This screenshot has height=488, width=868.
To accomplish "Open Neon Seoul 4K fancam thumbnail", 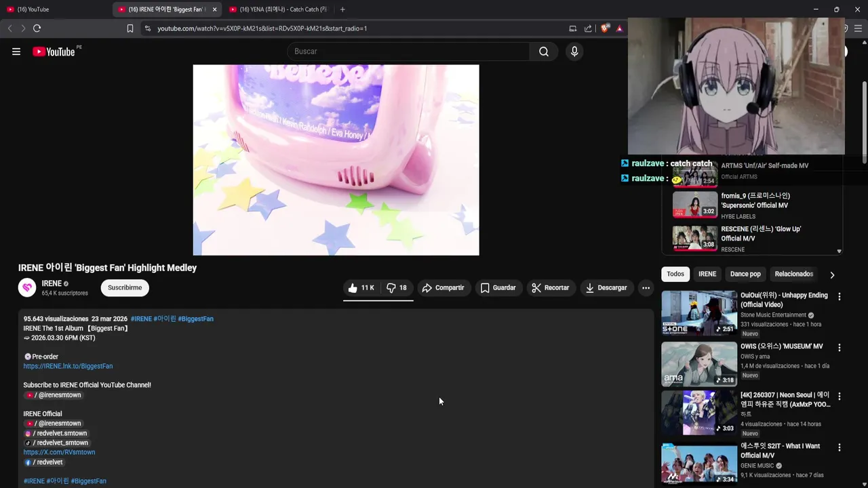I will [699, 413].
